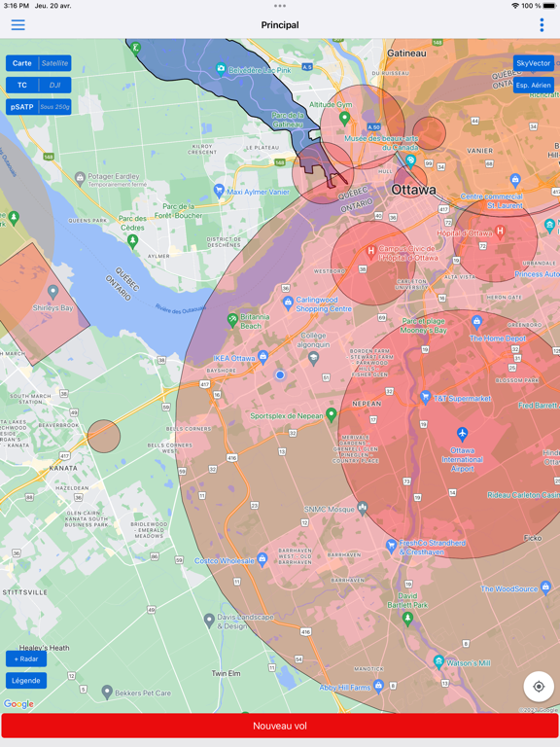560x747 pixels.
Task: Open the Légende map legend
Action: tap(26, 681)
